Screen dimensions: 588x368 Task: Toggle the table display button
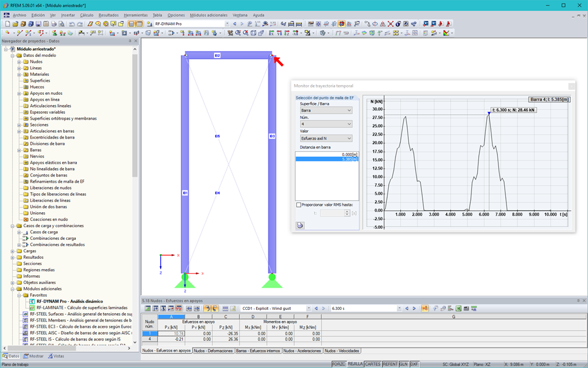click(139, 24)
